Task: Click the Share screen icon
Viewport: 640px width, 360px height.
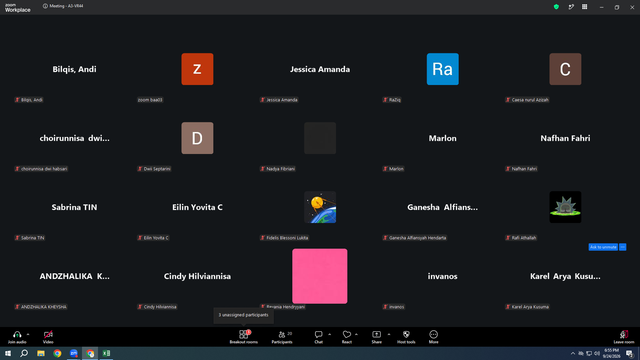Action: tap(376, 334)
